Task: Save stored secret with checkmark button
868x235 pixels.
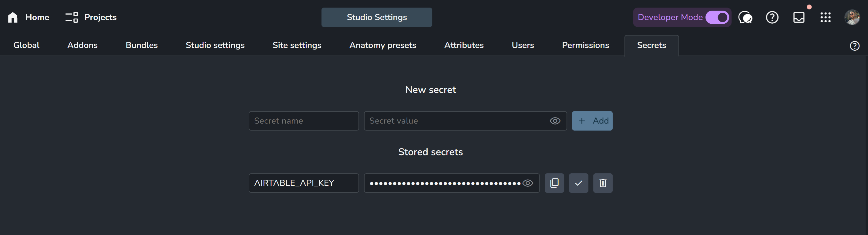Action: (x=579, y=183)
